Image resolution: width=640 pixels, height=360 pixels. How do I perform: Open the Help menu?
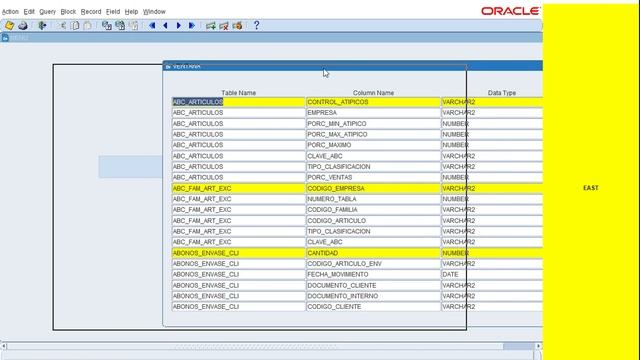131,12
